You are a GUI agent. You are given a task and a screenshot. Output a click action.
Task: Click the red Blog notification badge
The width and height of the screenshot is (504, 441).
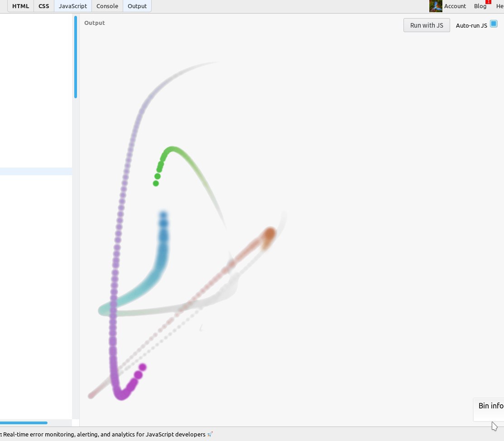[488, 2]
